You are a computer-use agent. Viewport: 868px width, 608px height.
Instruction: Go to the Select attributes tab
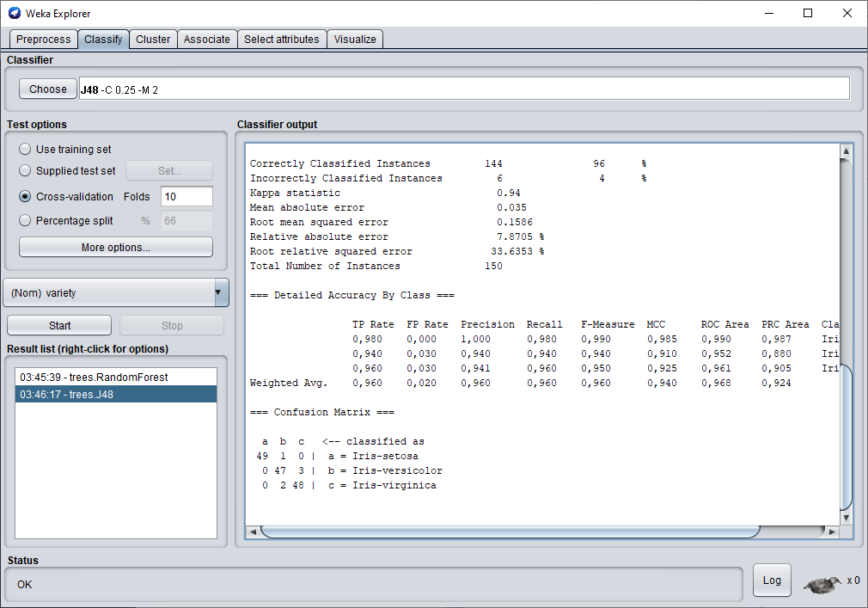[281, 40]
